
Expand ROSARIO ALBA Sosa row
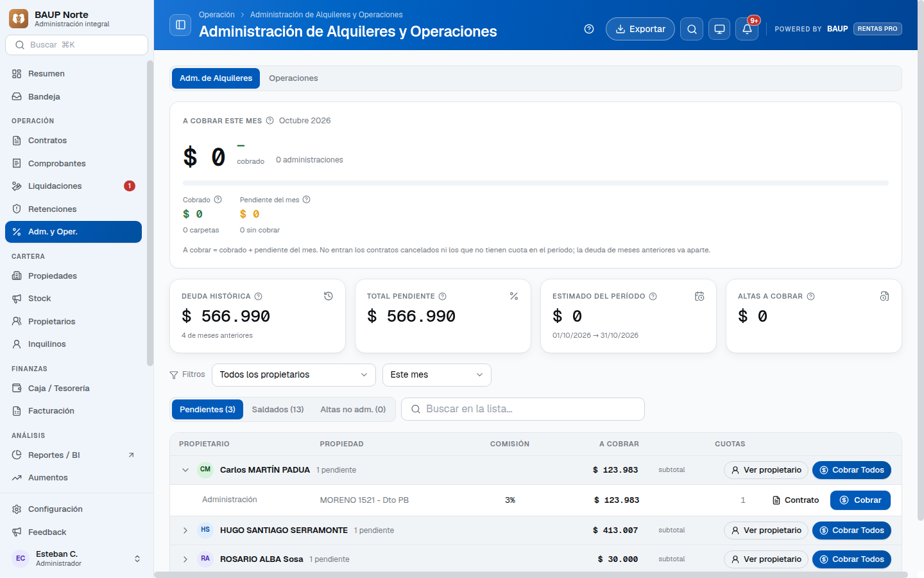click(185, 559)
